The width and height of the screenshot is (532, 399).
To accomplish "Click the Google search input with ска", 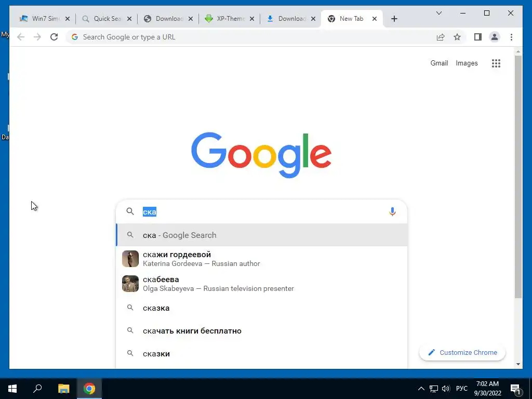I will click(x=261, y=212).
